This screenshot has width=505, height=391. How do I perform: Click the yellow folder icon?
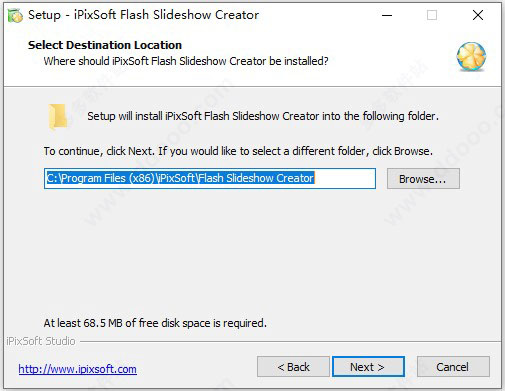point(58,116)
